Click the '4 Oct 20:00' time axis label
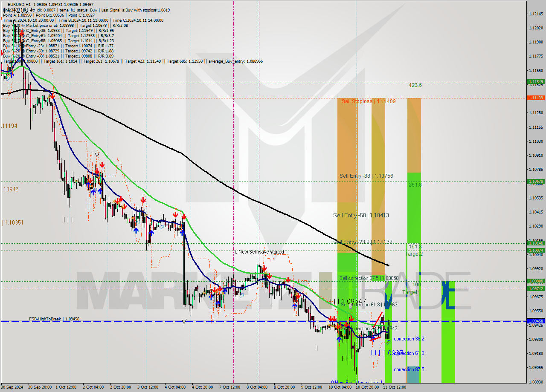Viewport: 546px width, 392px height. point(203,387)
